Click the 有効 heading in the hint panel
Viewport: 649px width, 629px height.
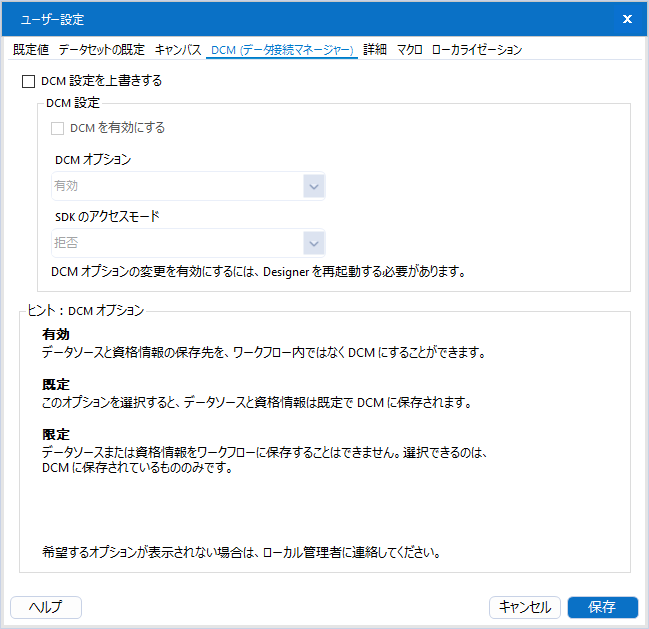coord(56,335)
